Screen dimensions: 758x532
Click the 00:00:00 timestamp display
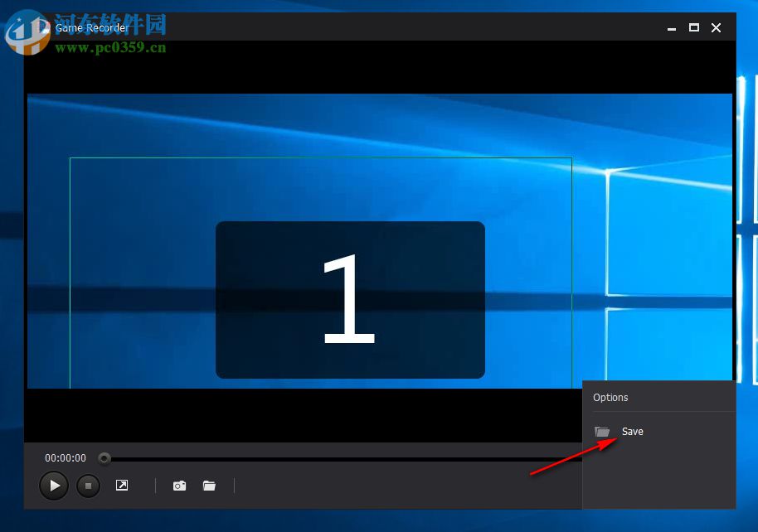[65, 457]
